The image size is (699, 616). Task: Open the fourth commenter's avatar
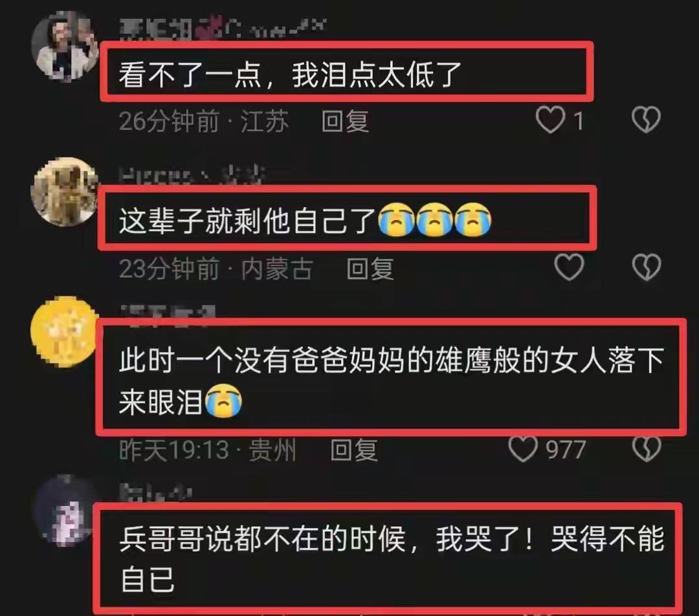(x=65, y=511)
